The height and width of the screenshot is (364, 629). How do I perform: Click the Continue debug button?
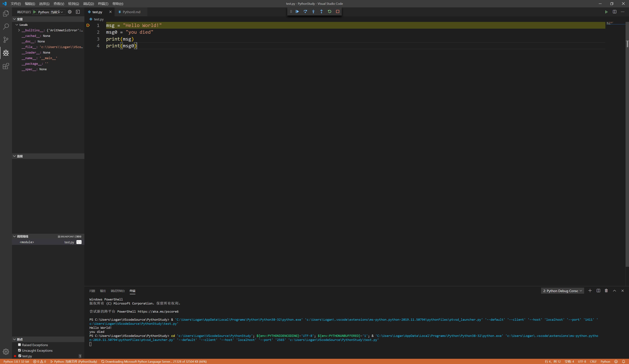click(x=297, y=11)
